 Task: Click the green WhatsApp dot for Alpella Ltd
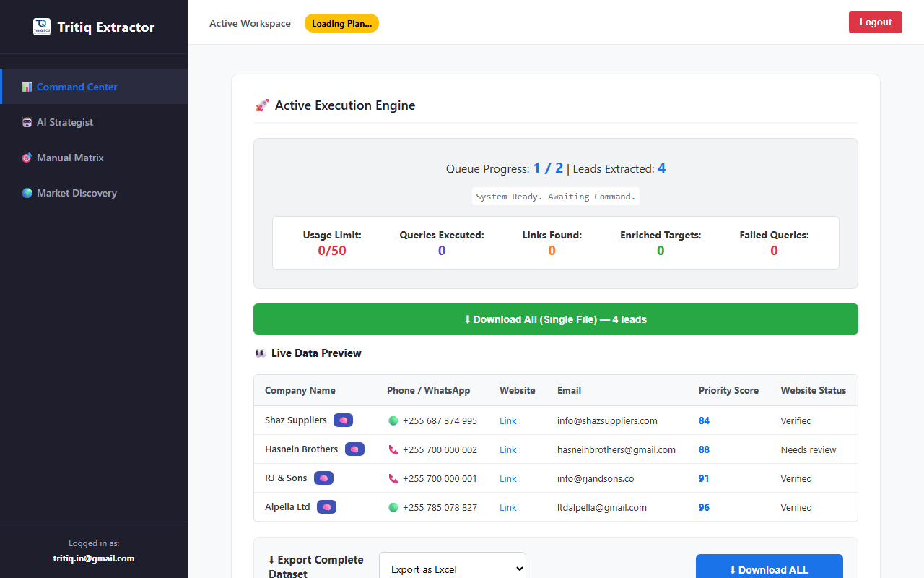[393, 507]
